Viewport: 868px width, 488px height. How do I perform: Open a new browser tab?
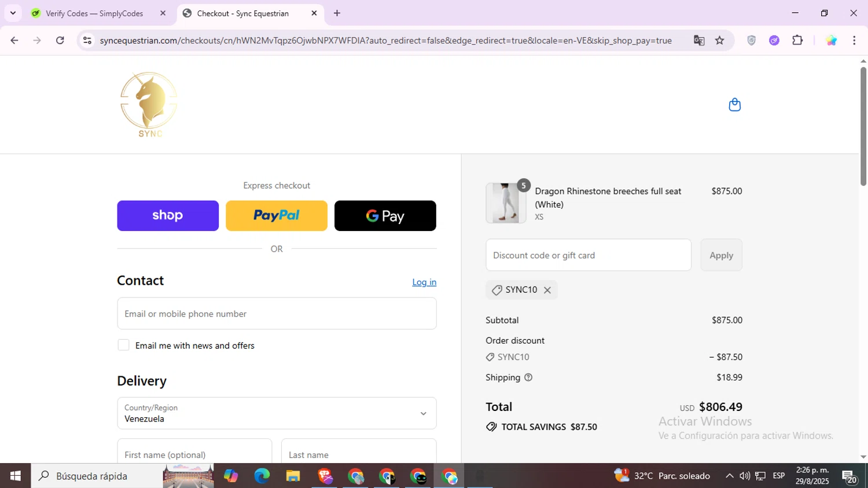point(337,13)
